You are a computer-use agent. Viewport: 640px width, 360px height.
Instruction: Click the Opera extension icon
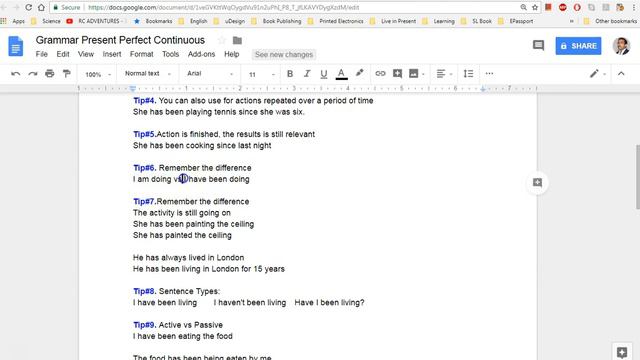(577, 7)
